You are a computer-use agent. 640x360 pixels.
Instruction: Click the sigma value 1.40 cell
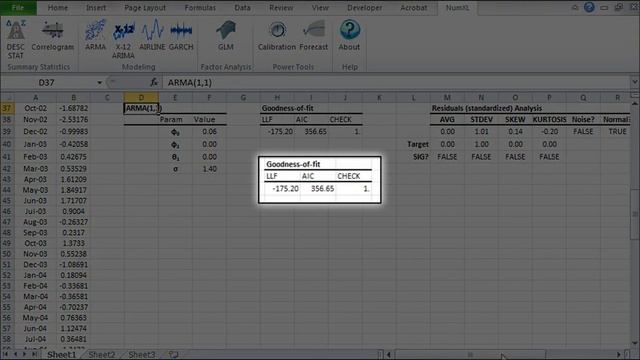[209, 169]
